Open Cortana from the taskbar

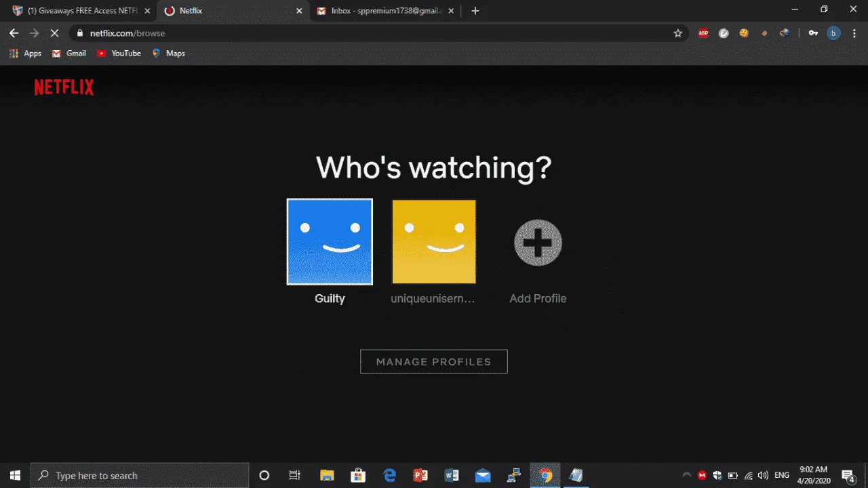264,475
